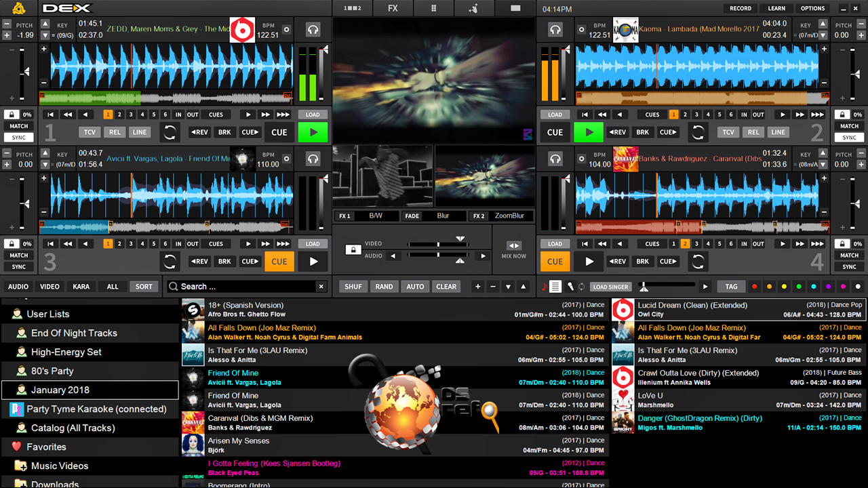Toggle headphone cue for deck 4
The height and width of the screenshot is (488, 868).
555,159
